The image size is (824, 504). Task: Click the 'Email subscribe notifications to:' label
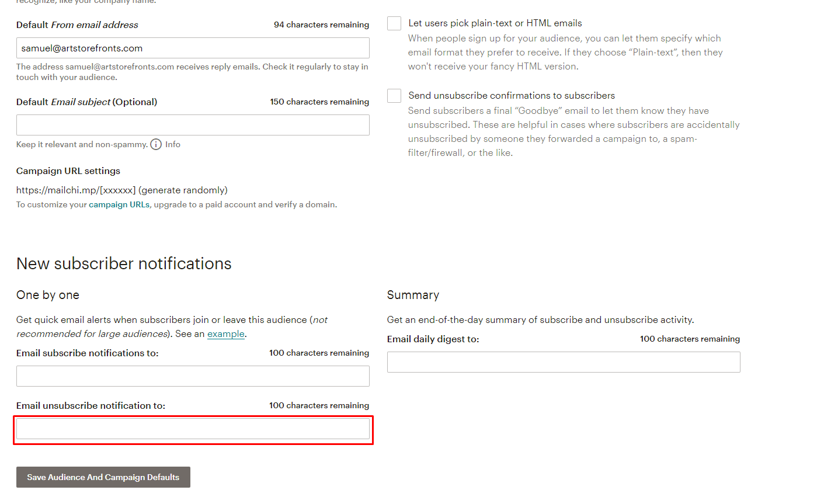click(87, 353)
